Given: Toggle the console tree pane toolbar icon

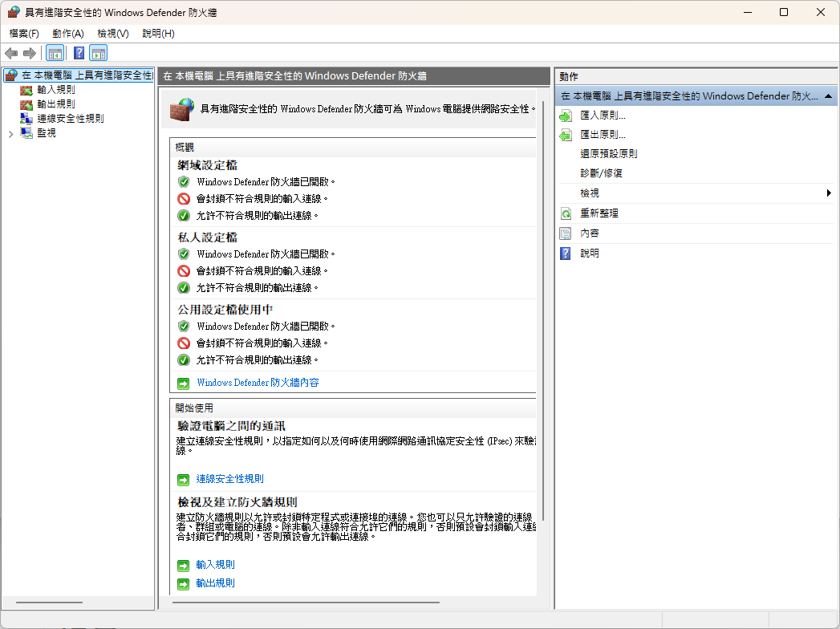Looking at the screenshot, I should 55,54.
